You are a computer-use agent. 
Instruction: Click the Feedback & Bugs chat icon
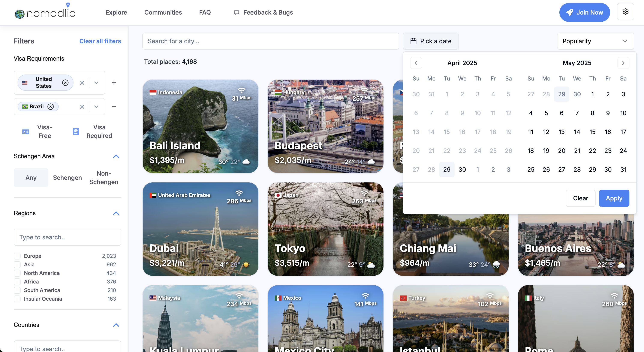click(x=236, y=12)
